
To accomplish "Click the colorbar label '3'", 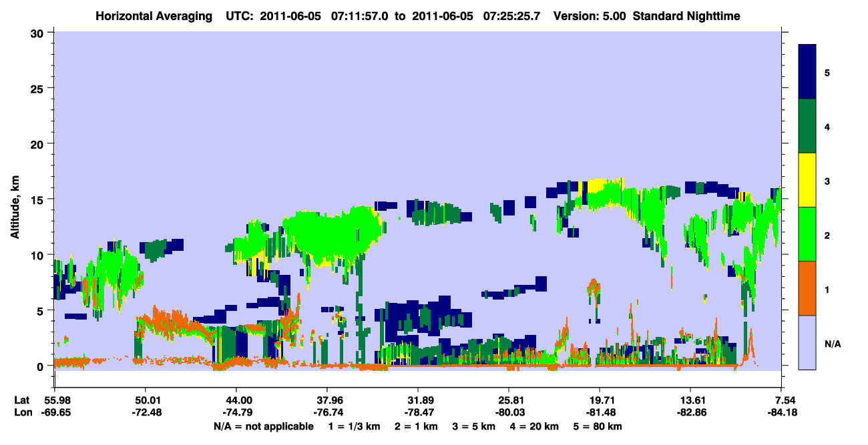I will pyautogui.click(x=827, y=180).
